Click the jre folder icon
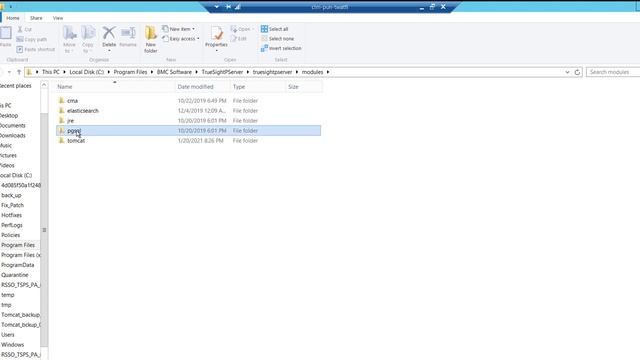The width and height of the screenshot is (640, 360). click(x=62, y=120)
